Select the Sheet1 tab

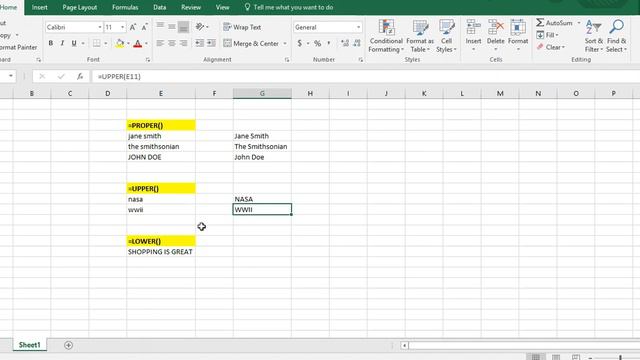(29, 345)
